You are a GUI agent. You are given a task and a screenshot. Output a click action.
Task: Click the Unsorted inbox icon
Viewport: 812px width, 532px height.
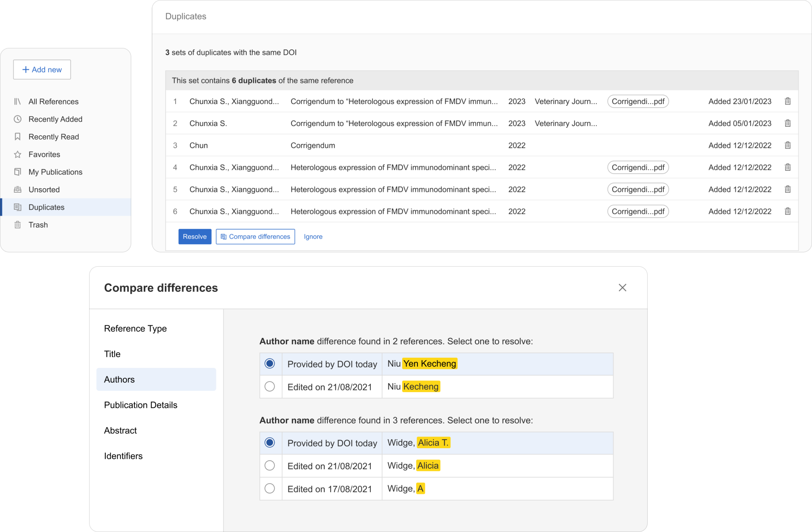17,190
